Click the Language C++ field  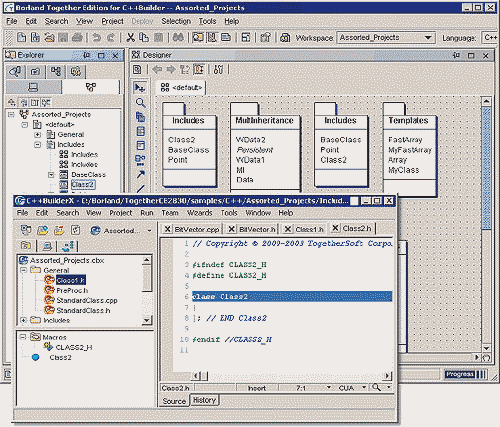pyautogui.click(x=490, y=38)
